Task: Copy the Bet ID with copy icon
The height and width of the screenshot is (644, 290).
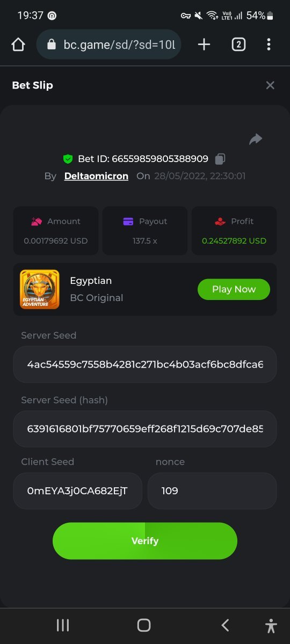Action: coord(220,159)
